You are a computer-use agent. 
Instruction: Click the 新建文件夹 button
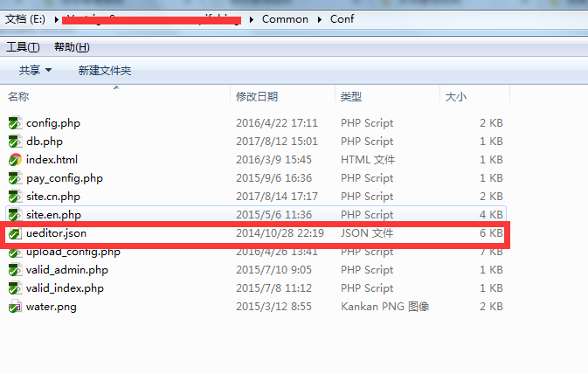pos(104,70)
